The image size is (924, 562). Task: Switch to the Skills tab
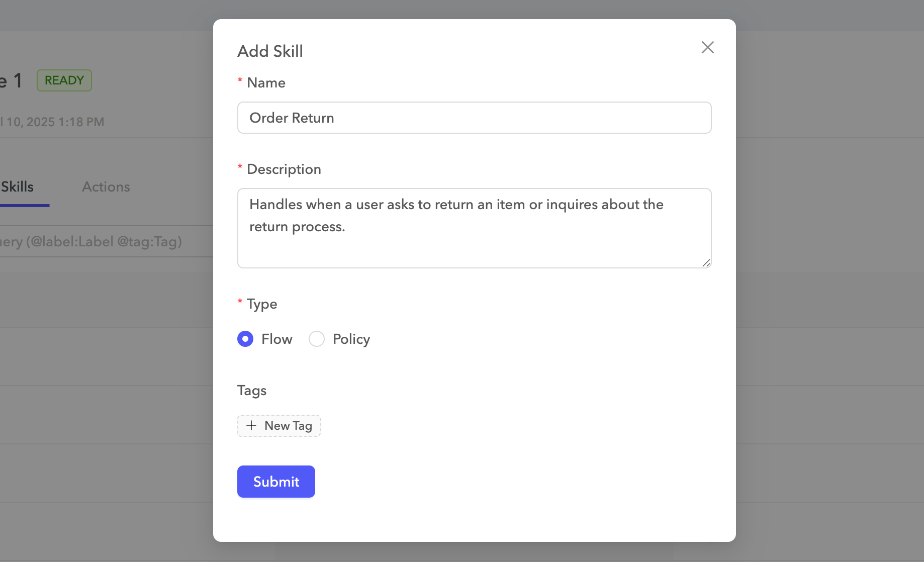coord(18,187)
